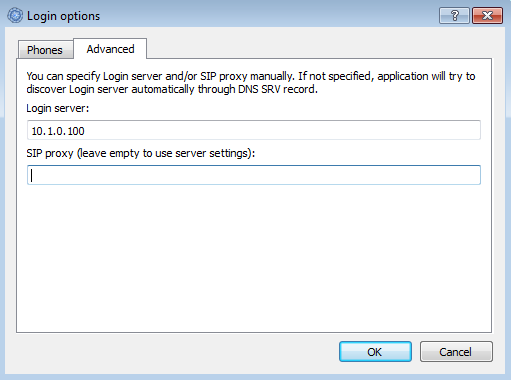Select the Advanced tab

[x=110, y=49]
